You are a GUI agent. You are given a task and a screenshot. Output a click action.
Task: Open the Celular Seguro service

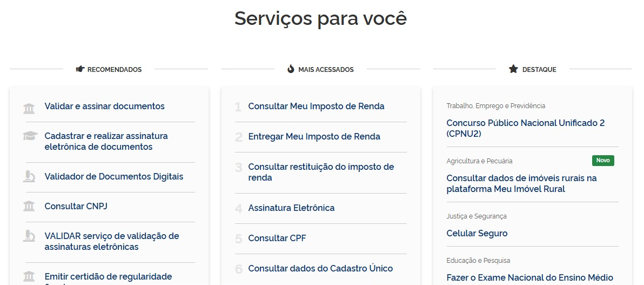[x=477, y=234]
